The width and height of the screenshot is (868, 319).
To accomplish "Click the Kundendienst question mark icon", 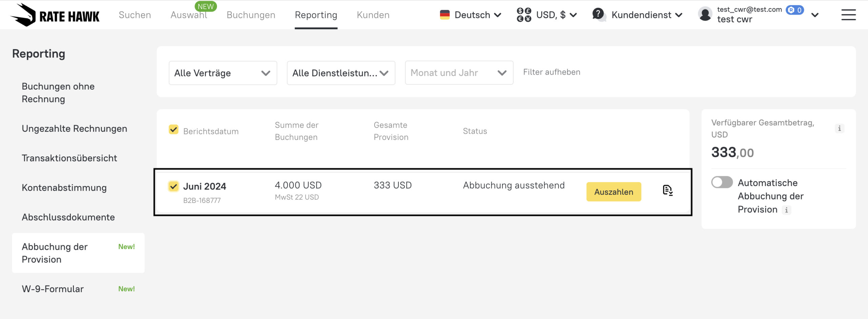I will pos(598,14).
